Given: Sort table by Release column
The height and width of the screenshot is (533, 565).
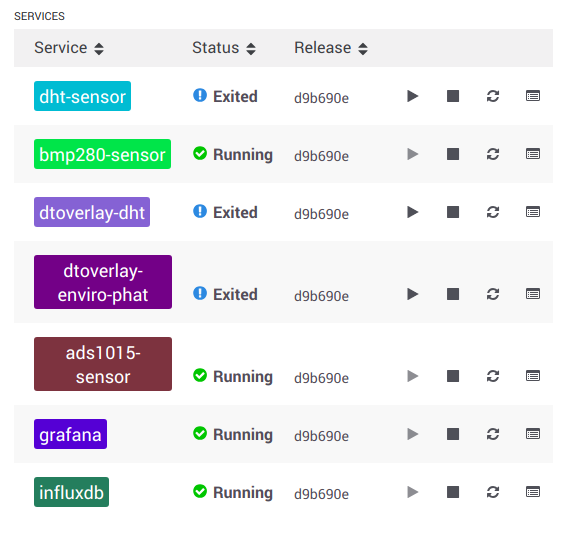Looking at the screenshot, I should click(331, 48).
